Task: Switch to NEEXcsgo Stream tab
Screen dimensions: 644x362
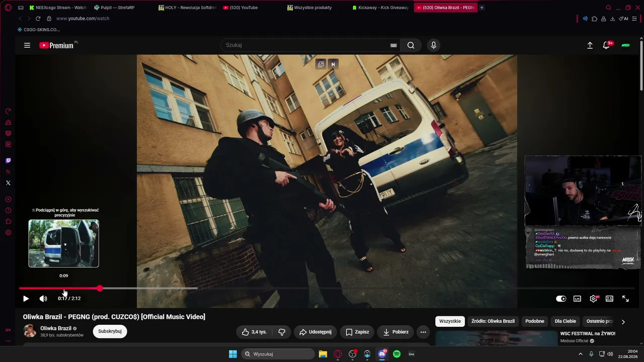Action: pos(57,8)
